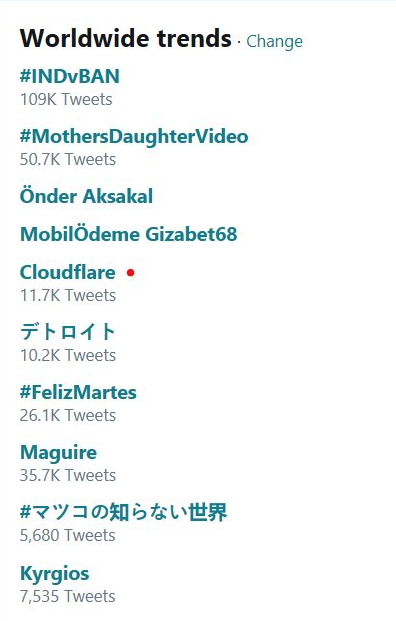
Task: Open the MobilÖdeme Gizabet68 trend
Action: [129, 234]
